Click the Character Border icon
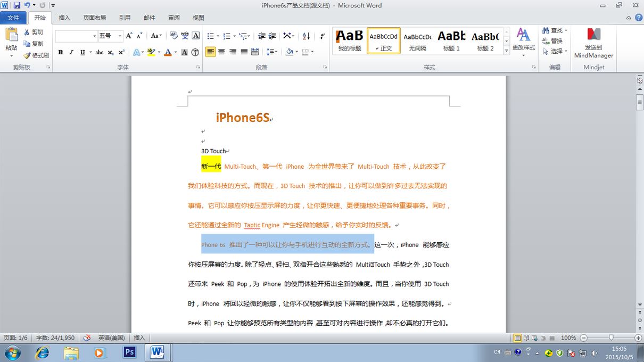 [x=196, y=36]
